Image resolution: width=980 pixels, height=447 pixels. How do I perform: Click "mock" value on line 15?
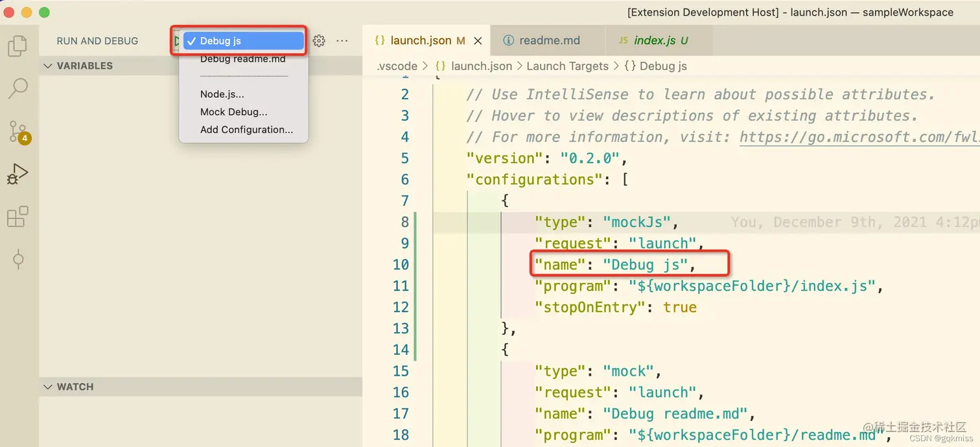(x=628, y=371)
